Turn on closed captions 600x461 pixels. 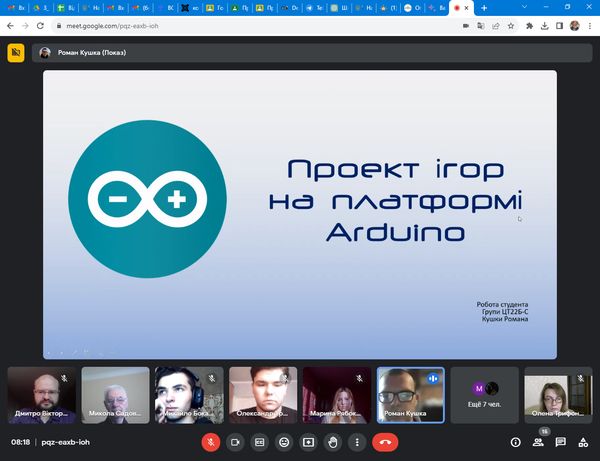(x=260, y=441)
